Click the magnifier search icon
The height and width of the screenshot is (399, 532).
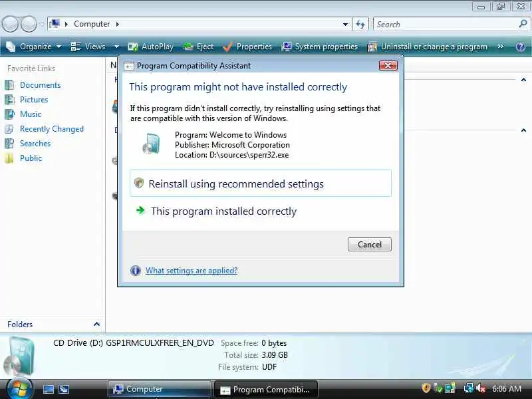coord(523,24)
